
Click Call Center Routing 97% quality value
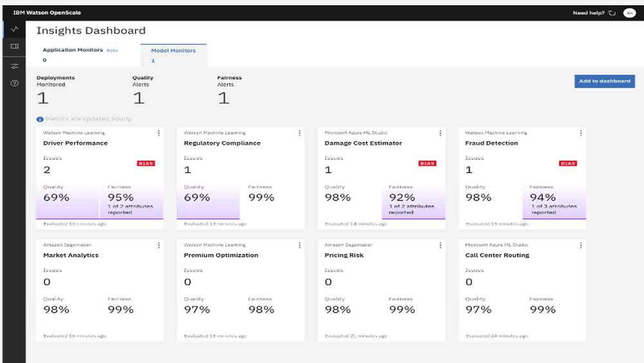[478, 310]
